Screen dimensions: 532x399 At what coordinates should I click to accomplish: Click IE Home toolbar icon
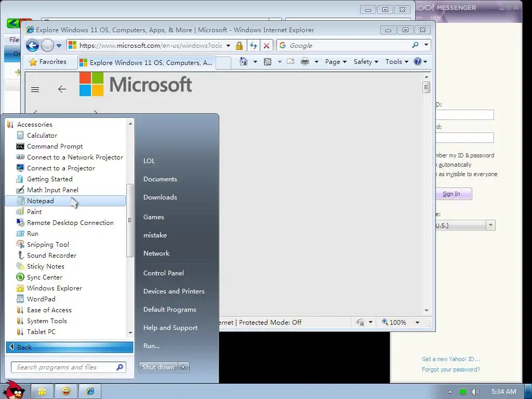click(x=244, y=61)
